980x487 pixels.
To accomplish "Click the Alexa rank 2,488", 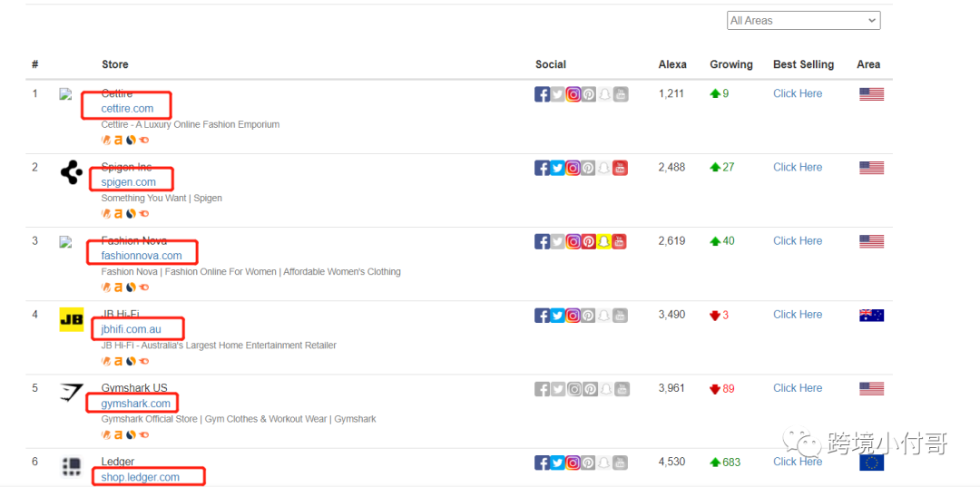I will pyautogui.click(x=671, y=168).
